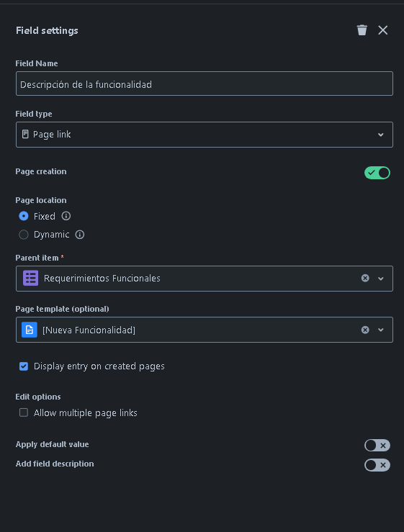This screenshot has width=404, height=532.
Task: Click the Field Name text input
Action: pos(205,84)
